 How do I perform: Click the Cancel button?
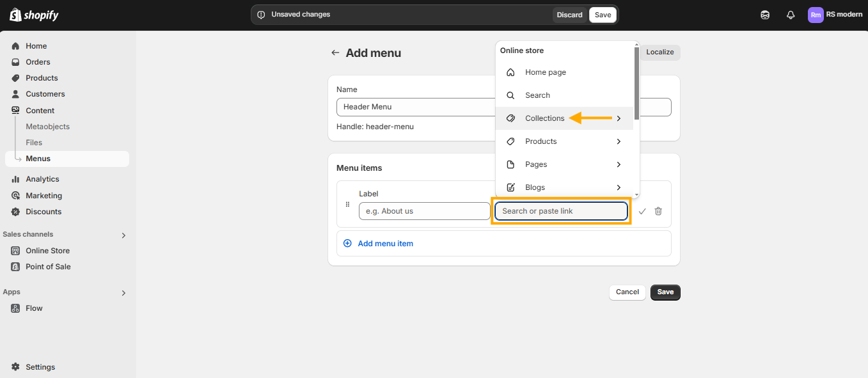point(627,292)
